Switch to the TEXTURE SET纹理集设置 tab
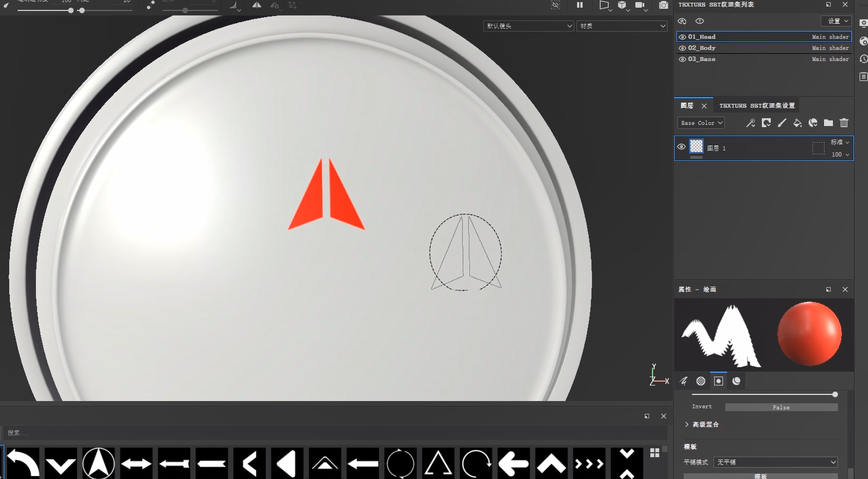 tap(757, 106)
